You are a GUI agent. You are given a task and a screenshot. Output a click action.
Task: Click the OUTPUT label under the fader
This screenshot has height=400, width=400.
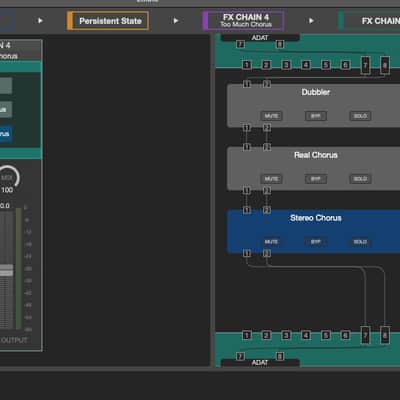point(14,340)
